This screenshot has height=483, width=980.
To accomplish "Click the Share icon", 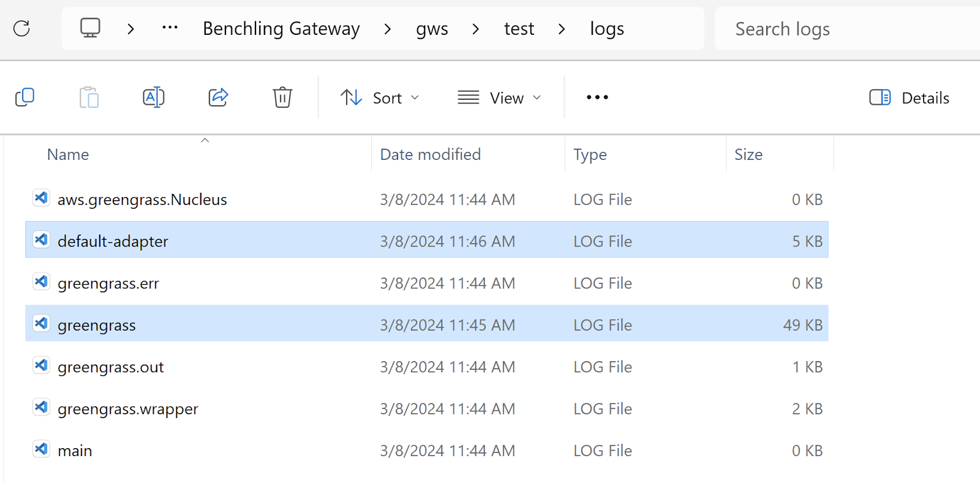I will [218, 97].
